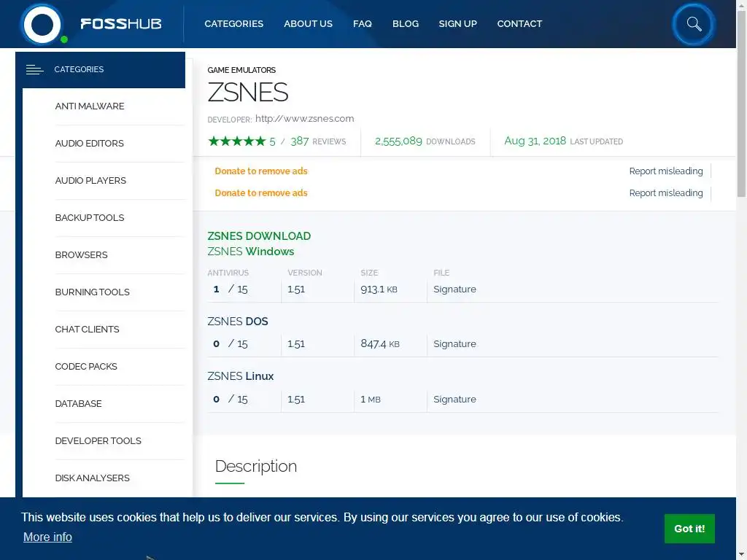The height and width of the screenshot is (560, 747).
Task: Select DISK ANALYSERS category
Action: coord(93,478)
